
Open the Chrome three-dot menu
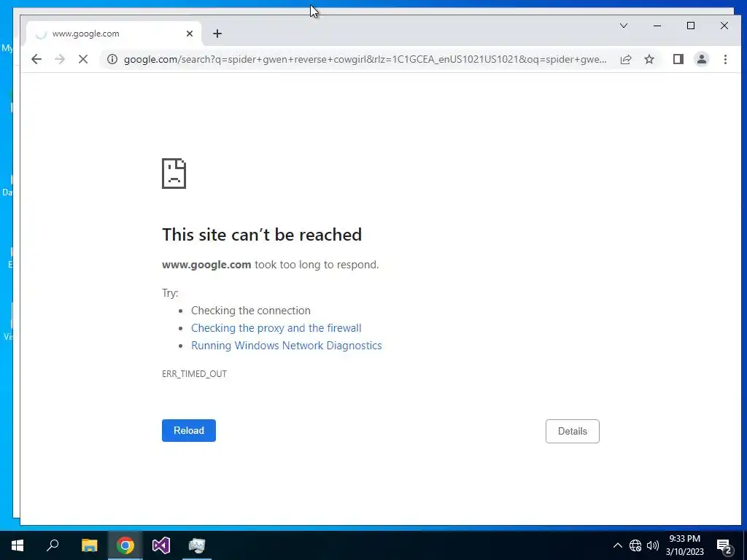point(725,59)
